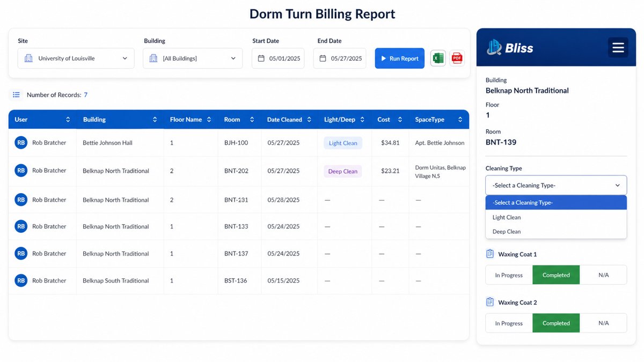Set Waxing Coat 2 to N/A
Image resolution: width=644 pixels, height=362 pixels.
(603, 323)
